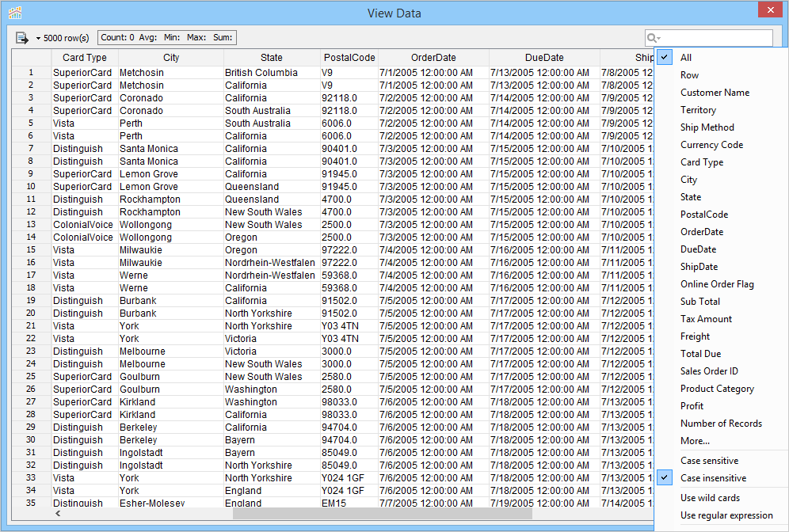Select Total Due menu item
789x532 pixels.
pyautogui.click(x=721, y=354)
